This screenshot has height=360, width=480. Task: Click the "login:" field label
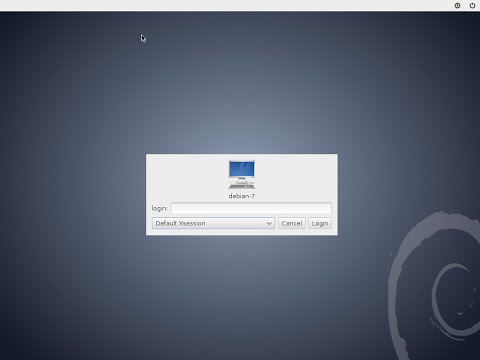click(x=160, y=208)
